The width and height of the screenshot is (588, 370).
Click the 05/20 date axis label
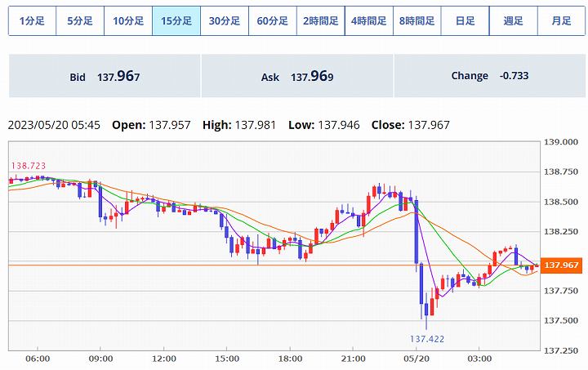pos(416,359)
